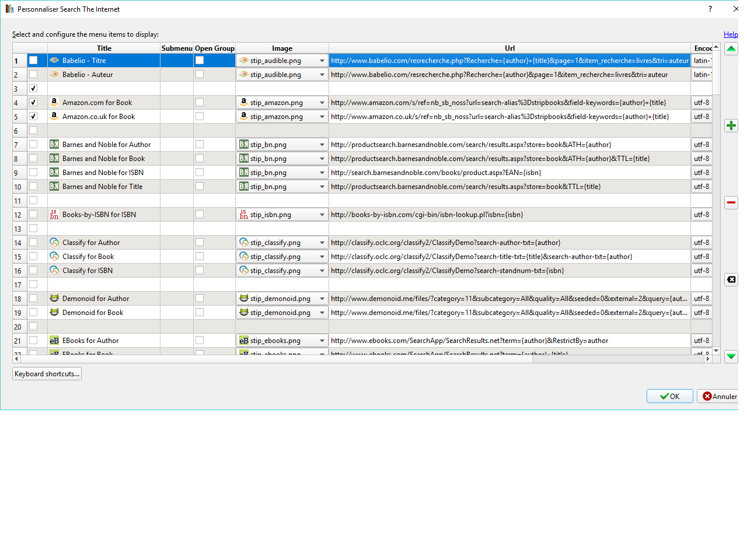
Task: Click the Title column header
Action: point(104,48)
